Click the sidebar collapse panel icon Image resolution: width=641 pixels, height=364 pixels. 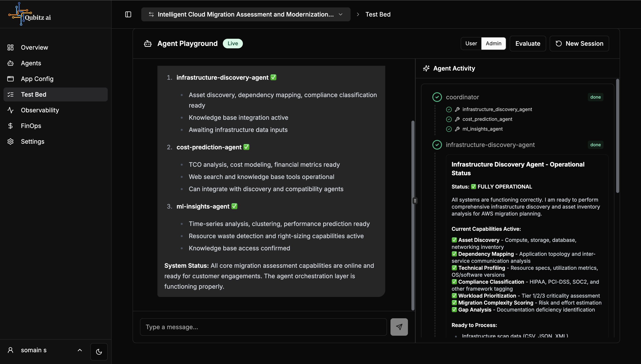click(128, 15)
